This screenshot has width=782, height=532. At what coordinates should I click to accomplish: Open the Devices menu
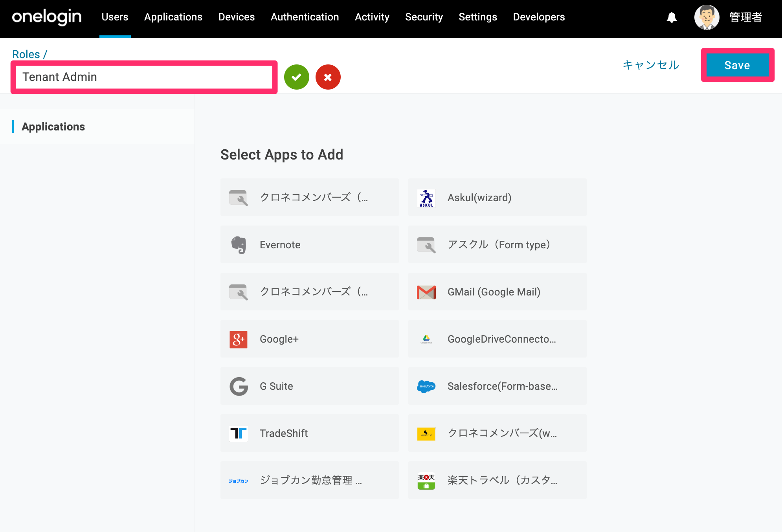237,17
